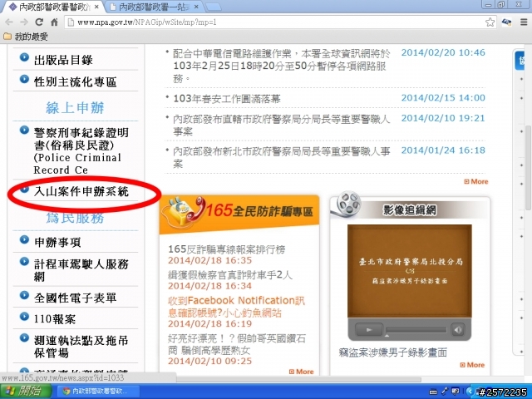Open the 我的最愛 bookmarks folder
Screen dimensions: 532x399
coord(26,37)
